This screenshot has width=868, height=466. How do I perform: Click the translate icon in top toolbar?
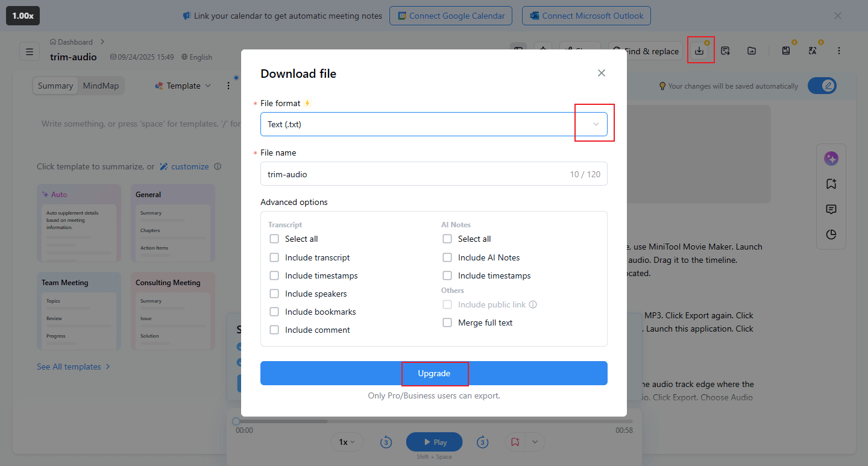coord(813,51)
